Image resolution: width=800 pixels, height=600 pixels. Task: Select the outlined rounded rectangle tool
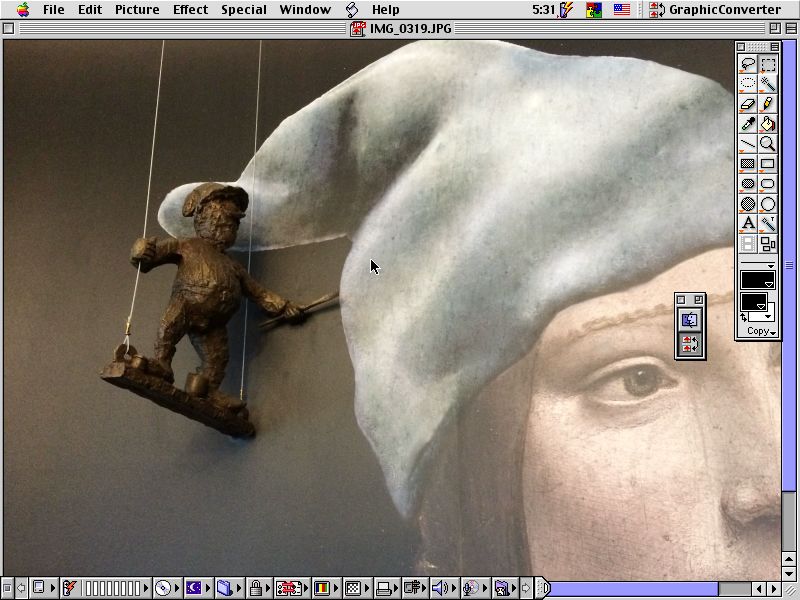pos(768,184)
